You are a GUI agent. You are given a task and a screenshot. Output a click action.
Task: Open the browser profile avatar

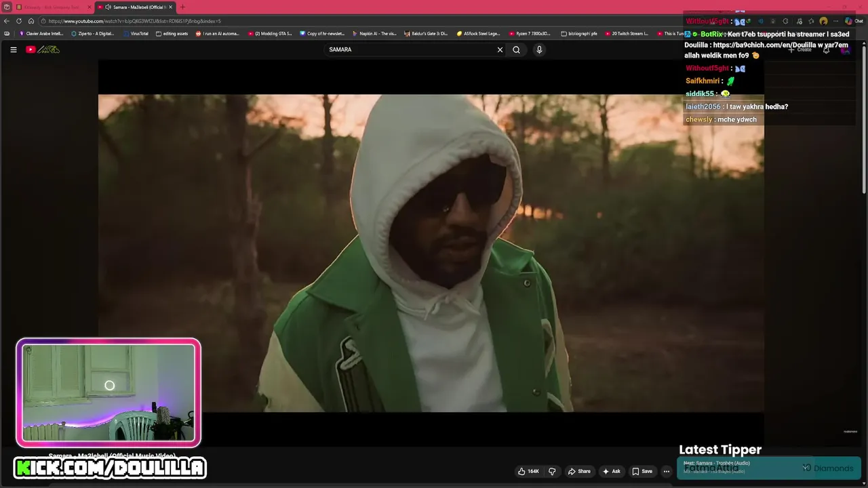pyautogui.click(x=823, y=21)
